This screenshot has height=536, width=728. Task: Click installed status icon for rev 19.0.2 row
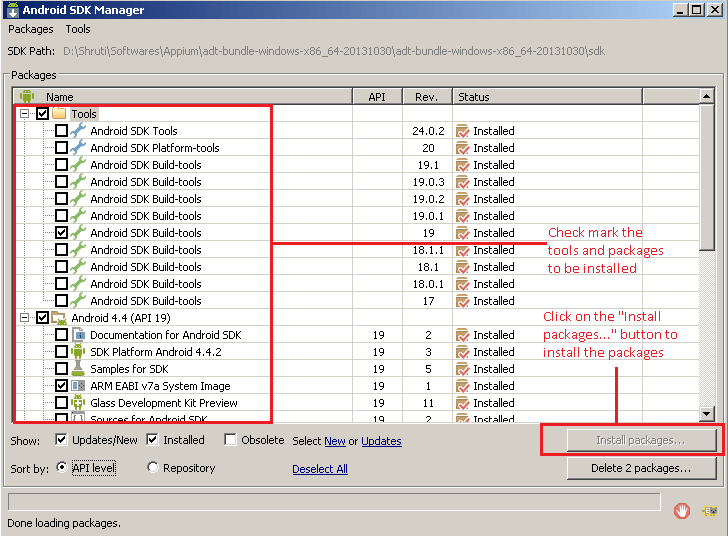click(x=462, y=199)
